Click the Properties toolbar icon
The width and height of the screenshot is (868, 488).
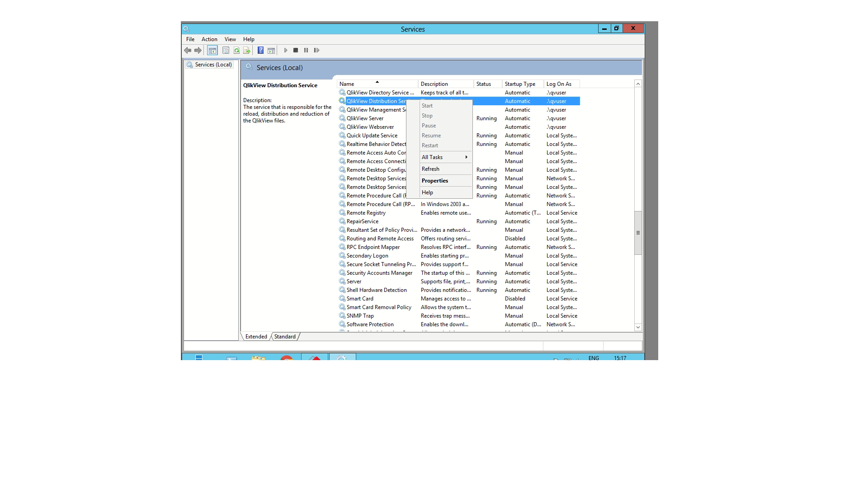tap(226, 51)
